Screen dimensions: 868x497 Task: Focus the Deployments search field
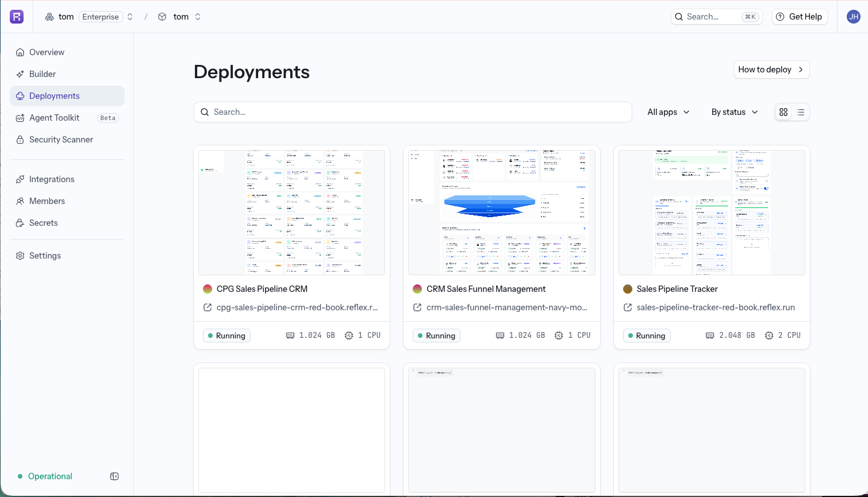click(413, 112)
